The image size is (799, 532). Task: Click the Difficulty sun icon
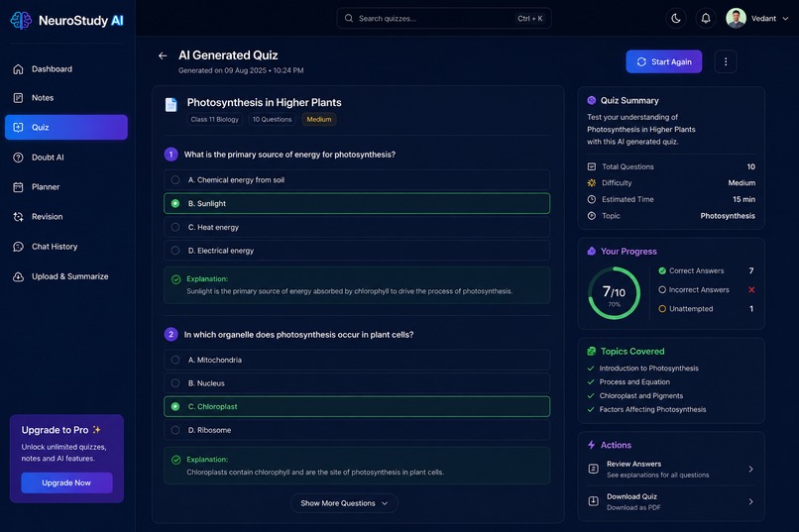591,182
